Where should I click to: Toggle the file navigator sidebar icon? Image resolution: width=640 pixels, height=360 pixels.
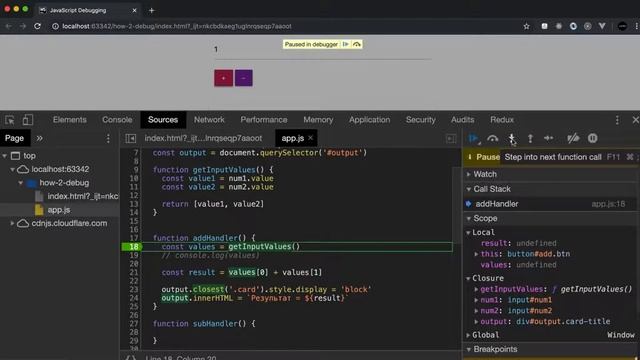pos(131,138)
